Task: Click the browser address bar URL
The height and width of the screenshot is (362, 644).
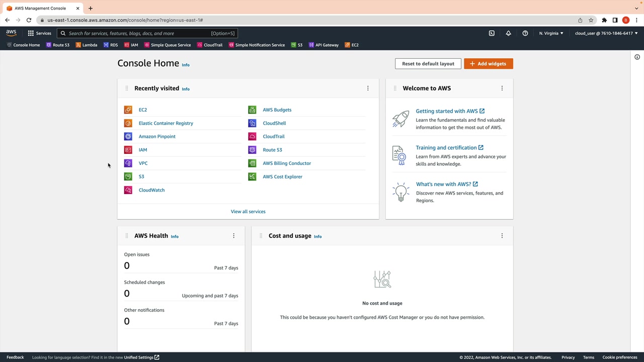Action: coord(125,20)
